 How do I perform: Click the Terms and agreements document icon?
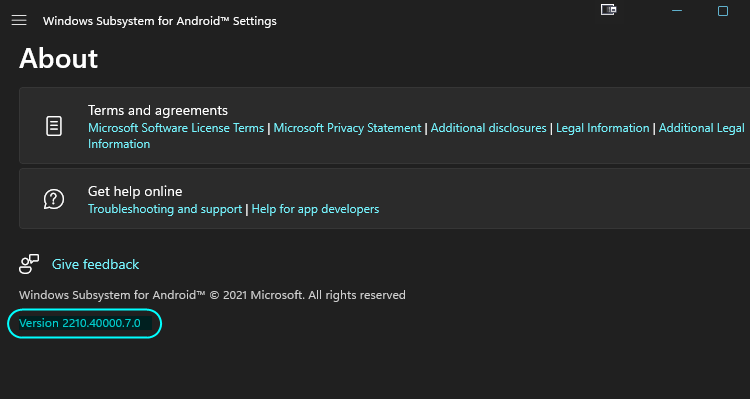coord(54,126)
